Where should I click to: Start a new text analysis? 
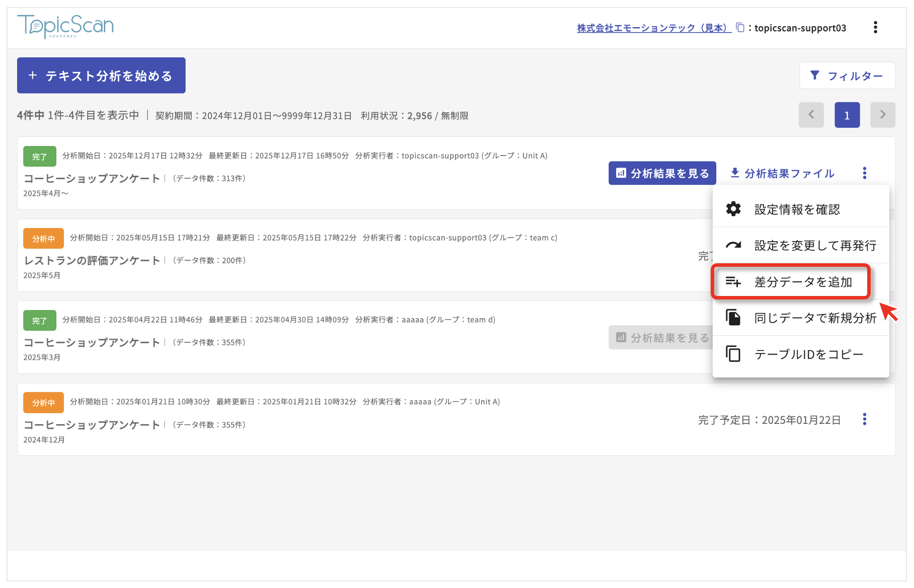(x=101, y=76)
